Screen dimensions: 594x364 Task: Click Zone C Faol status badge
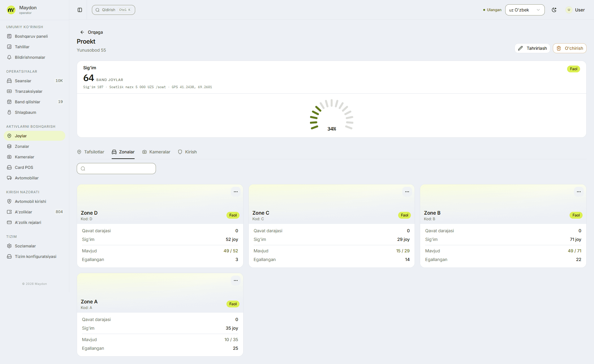point(404,215)
